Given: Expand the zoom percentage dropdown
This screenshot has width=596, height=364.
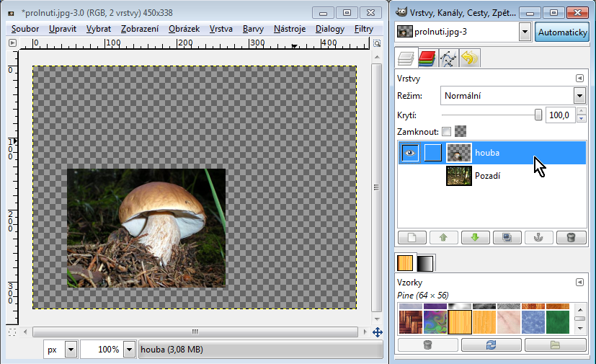Looking at the screenshot, I should 129,350.
